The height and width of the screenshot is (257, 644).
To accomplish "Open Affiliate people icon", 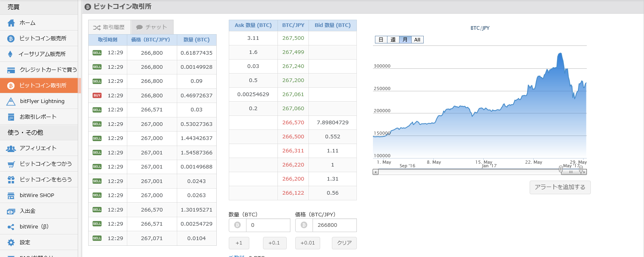I will coord(11,148).
